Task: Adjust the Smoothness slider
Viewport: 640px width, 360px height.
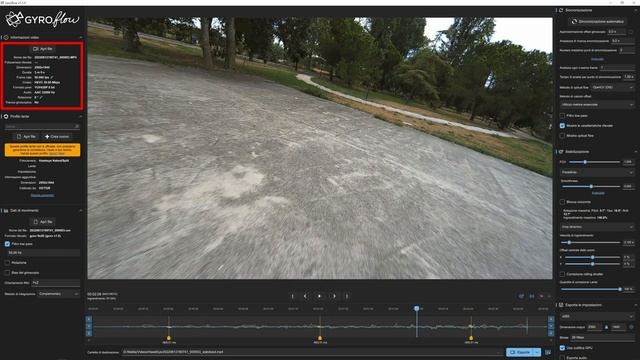Action: [x=591, y=187]
